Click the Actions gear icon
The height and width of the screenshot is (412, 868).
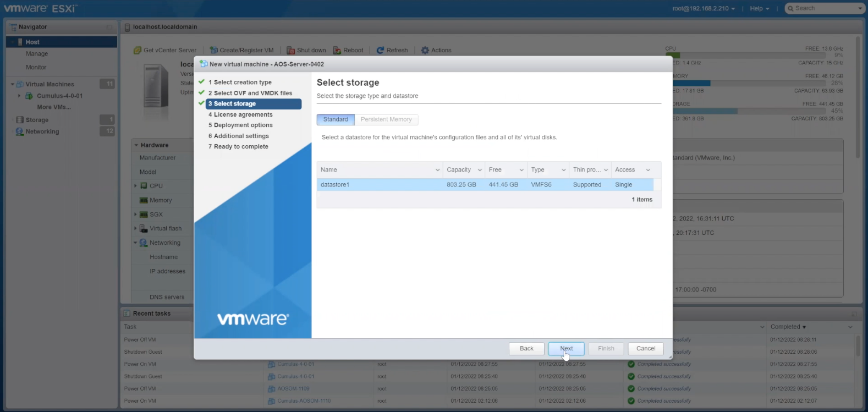[425, 50]
